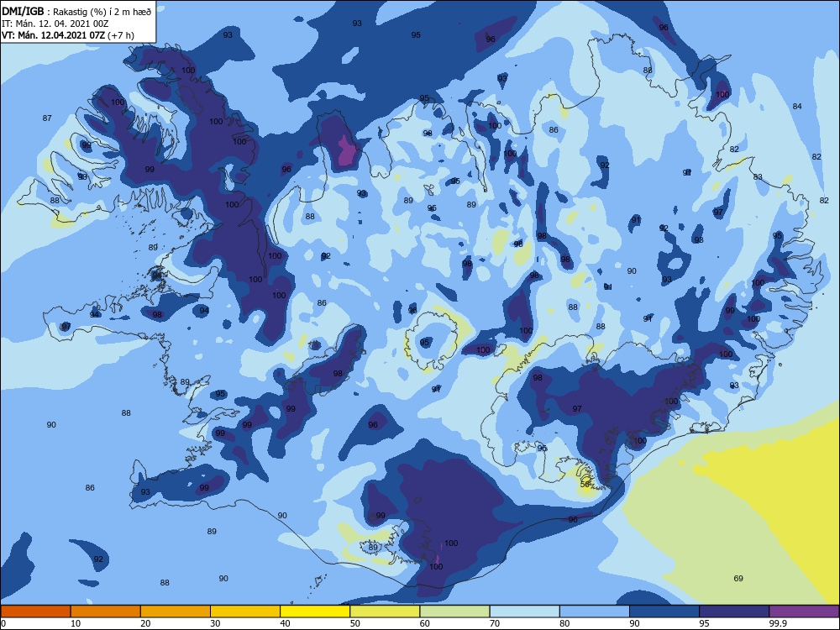
Task: Click the "IT: Mán. 12. 04. 2021 00Z" line
Action: (55, 24)
